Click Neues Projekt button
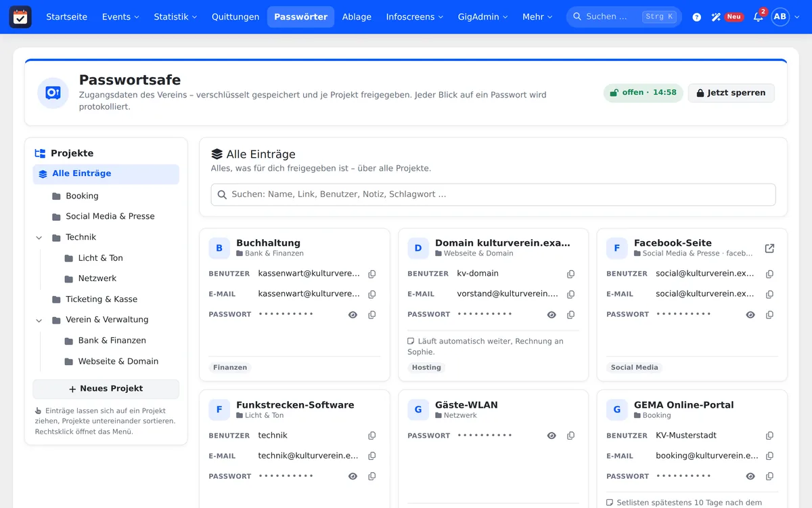The image size is (812, 508). tap(106, 389)
